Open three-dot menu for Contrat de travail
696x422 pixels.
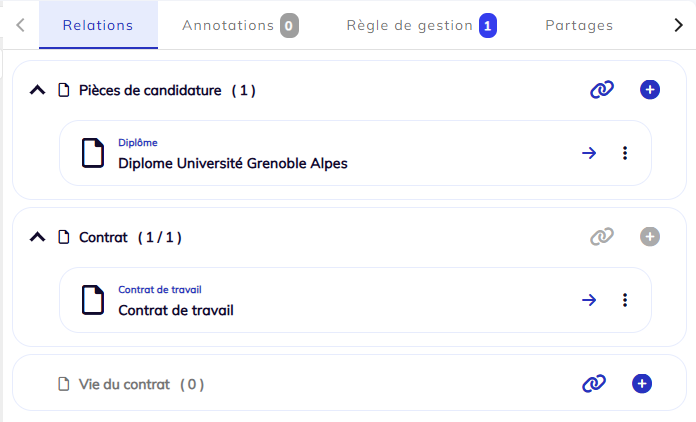(x=625, y=300)
